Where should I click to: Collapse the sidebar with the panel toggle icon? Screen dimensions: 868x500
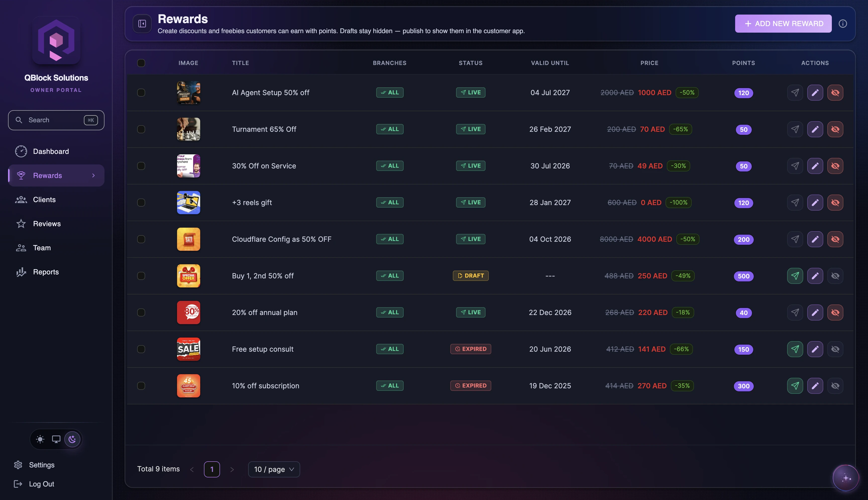(142, 24)
